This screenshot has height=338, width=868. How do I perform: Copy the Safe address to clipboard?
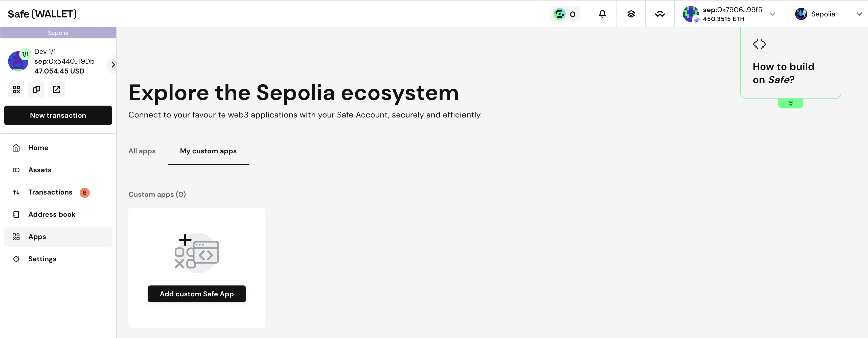click(36, 89)
